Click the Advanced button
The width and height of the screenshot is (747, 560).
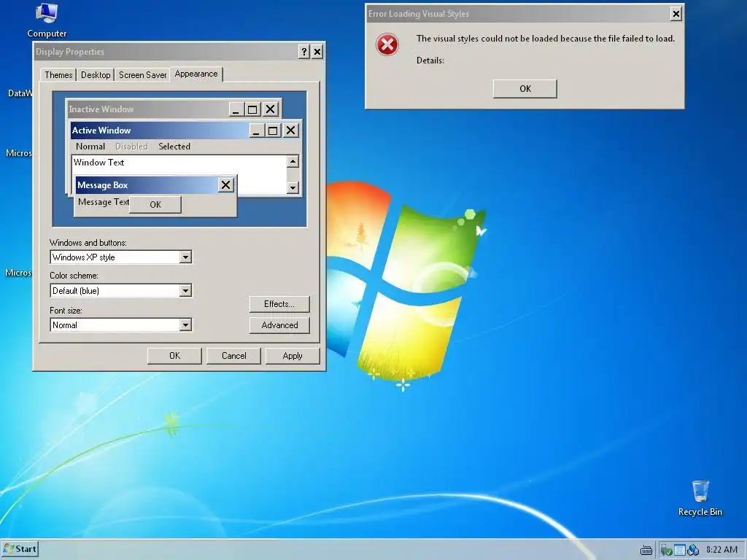(x=279, y=324)
